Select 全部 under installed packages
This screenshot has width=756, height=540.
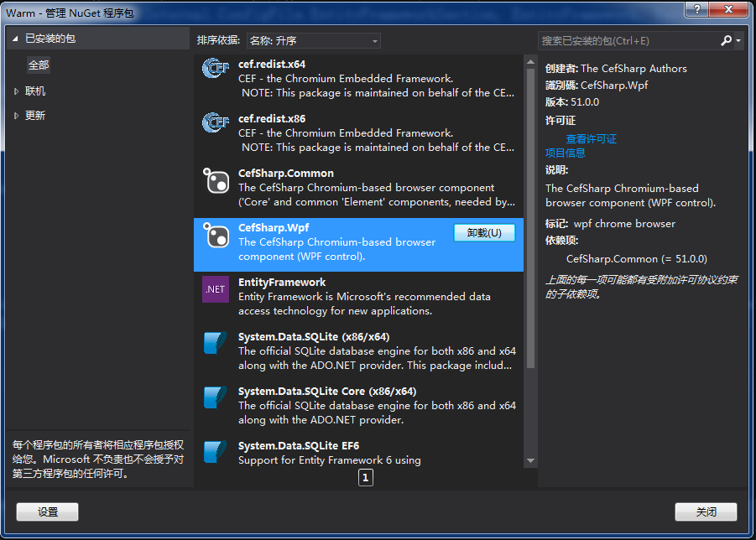pos(39,65)
